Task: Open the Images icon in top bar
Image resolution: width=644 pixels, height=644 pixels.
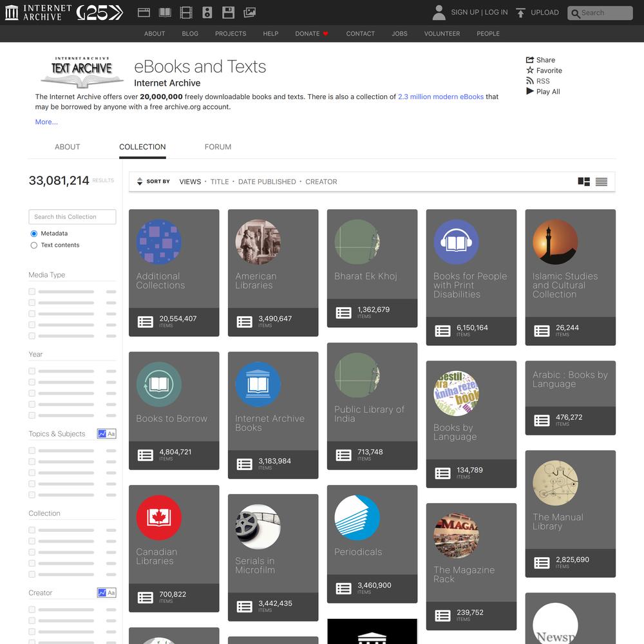Action: 250,12
